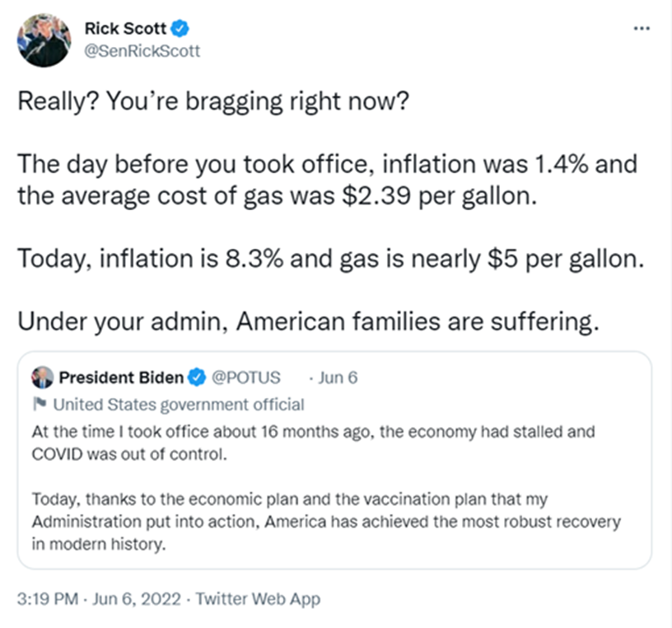This screenshot has height=628, width=672.
Task: Click the Jun 6, 2022 date
Action: click(x=137, y=599)
